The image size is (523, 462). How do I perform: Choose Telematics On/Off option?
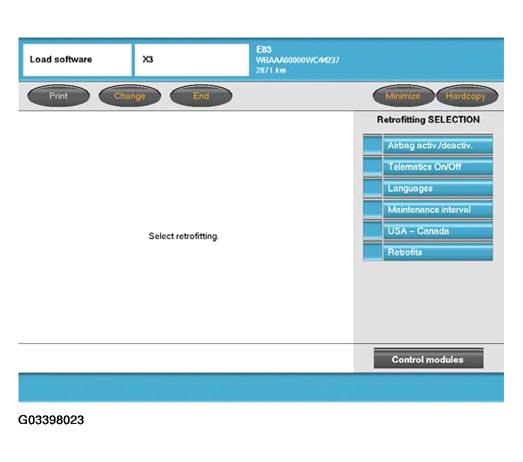(438, 167)
